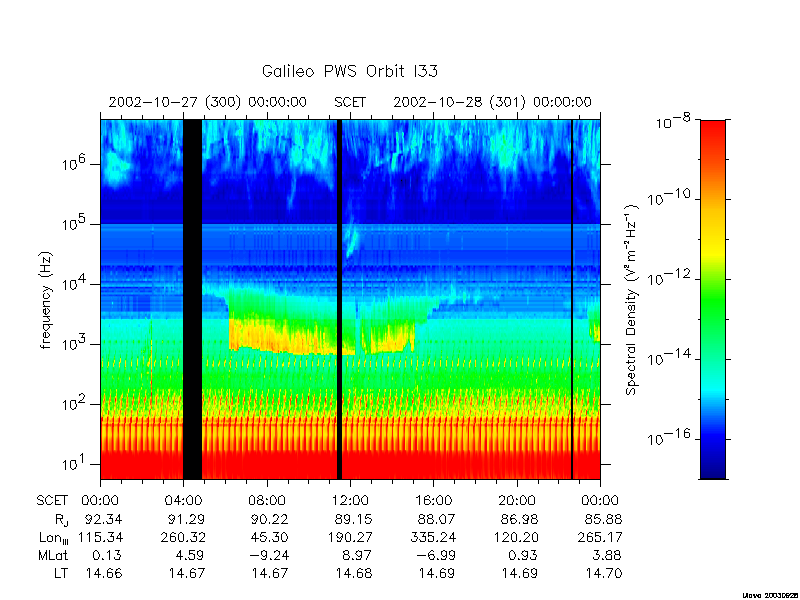Click the R_J value 90.22
Viewport: 800px width, 600px height.
269,519
